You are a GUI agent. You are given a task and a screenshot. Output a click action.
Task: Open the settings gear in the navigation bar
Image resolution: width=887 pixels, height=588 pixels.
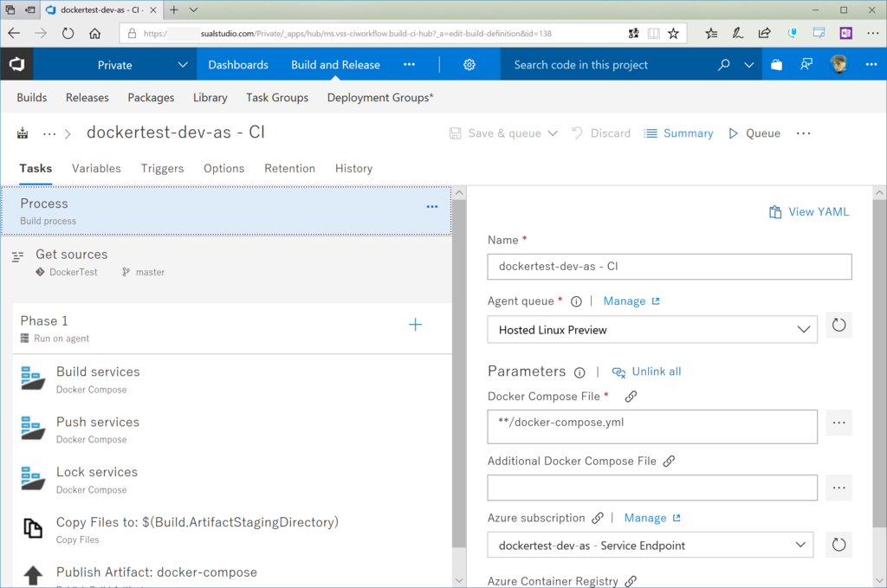(469, 65)
